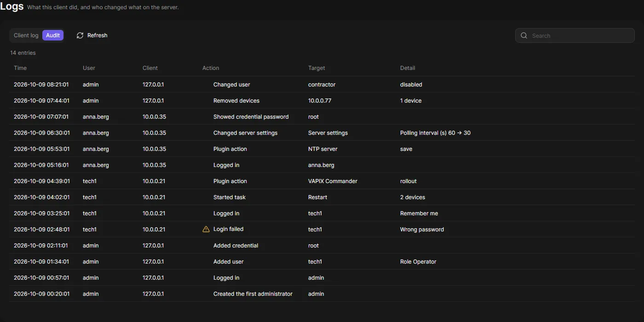Click the 'Restart' target cell
The height and width of the screenshot is (322, 644).
tap(318, 197)
